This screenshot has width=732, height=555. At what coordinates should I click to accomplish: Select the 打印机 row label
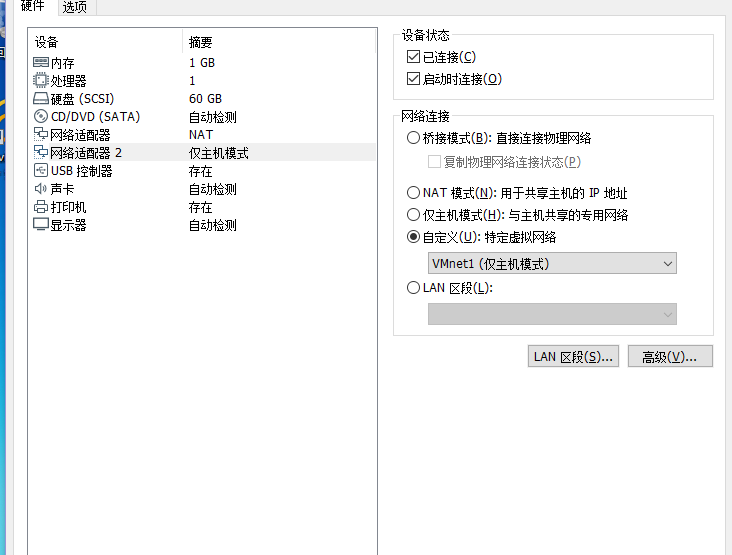tap(68, 207)
